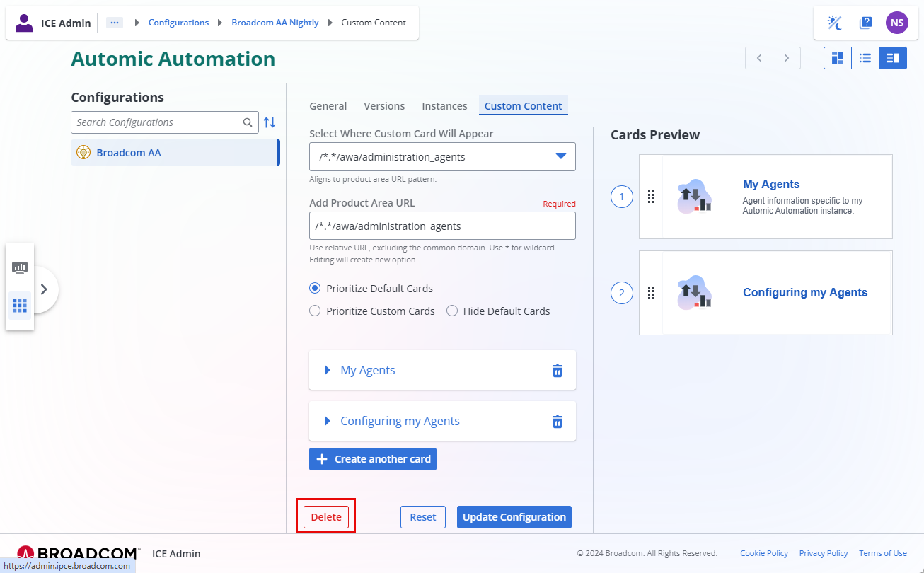Choose Hide Default Cards radio option
The height and width of the screenshot is (573, 924).
click(452, 311)
